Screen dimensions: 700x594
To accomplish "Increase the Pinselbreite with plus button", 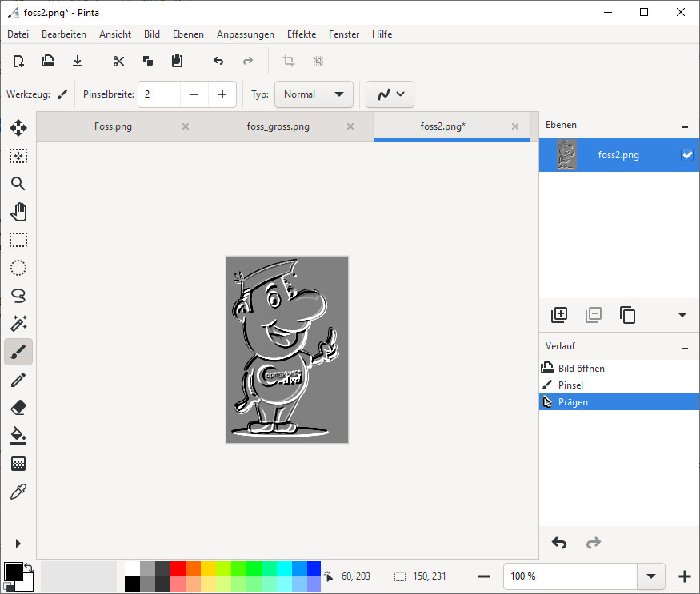I will pos(222,94).
